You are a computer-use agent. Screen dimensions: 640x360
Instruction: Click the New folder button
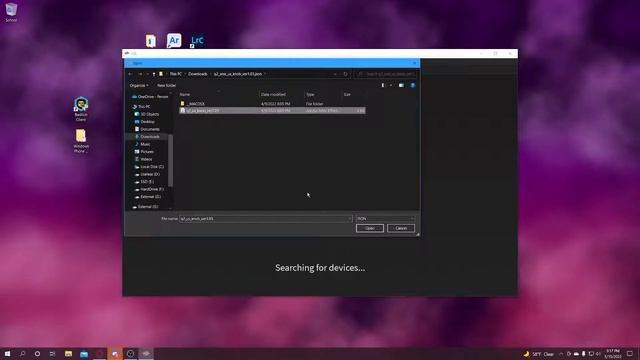click(167, 85)
